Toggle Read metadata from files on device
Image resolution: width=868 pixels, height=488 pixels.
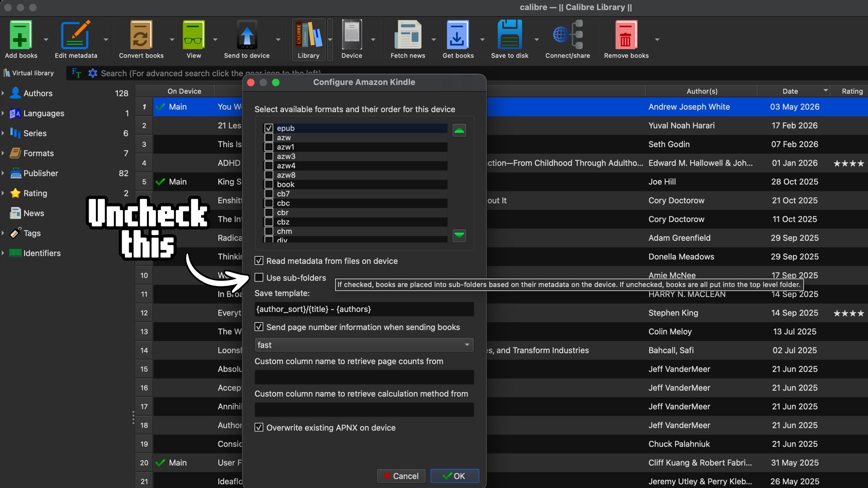pos(259,261)
